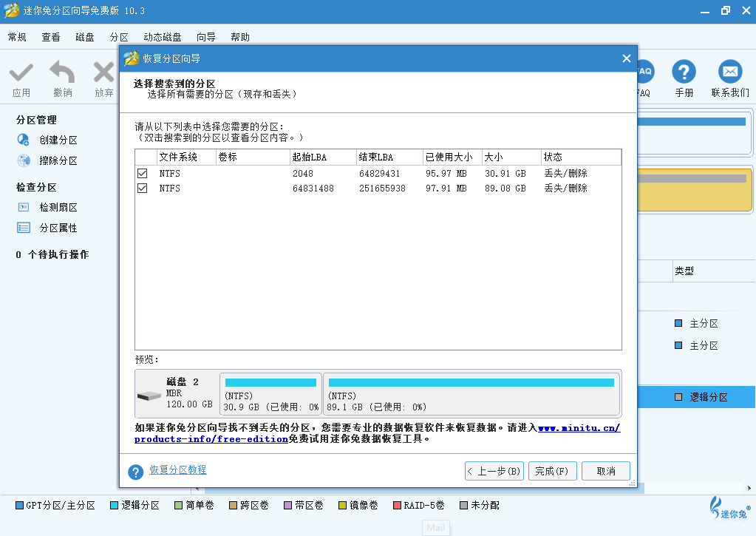Open the 分区 menu
Viewport: 756px width, 536px height.
click(x=118, y=37)
